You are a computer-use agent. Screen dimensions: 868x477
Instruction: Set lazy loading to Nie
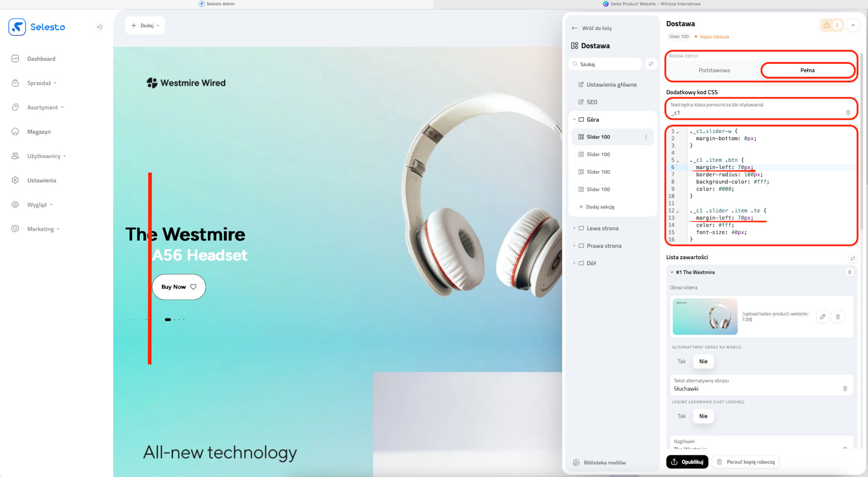(x=703, y=416)
